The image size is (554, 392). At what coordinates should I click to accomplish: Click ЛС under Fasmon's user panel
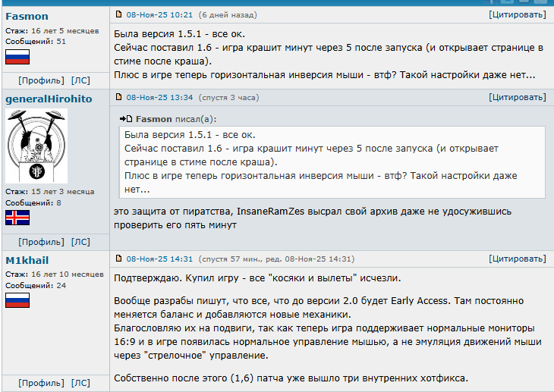[x=80, y=80]
